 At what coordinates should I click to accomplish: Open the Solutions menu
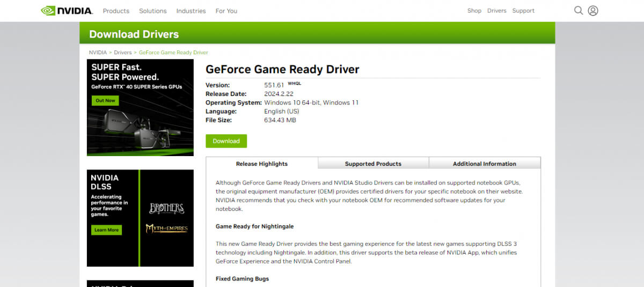tap(153, 11)
